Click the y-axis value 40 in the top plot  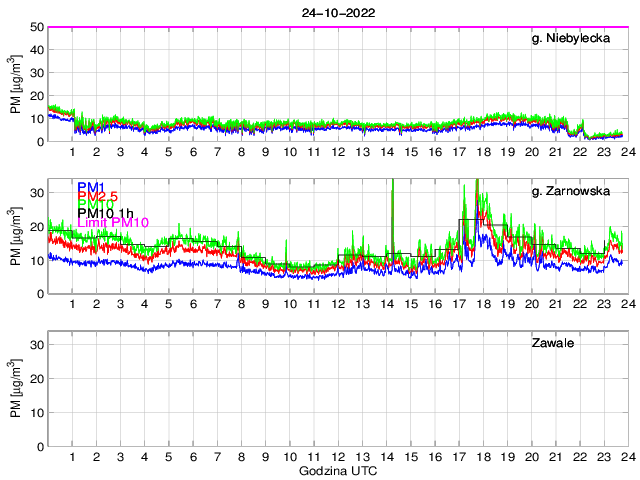(x=37, y=50)
